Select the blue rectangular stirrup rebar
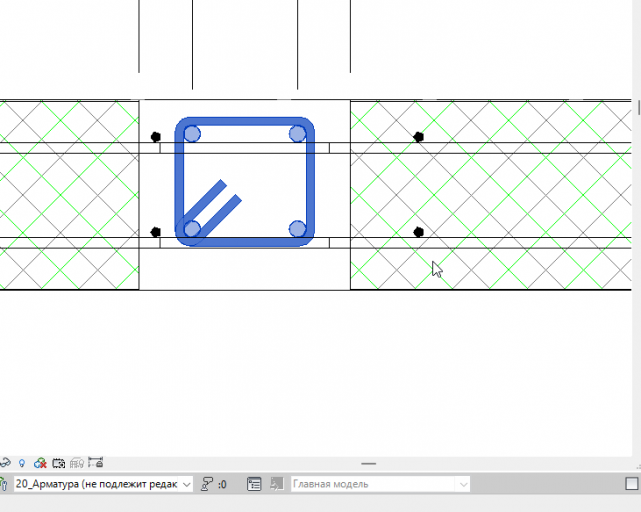 (x=244, y=121)
